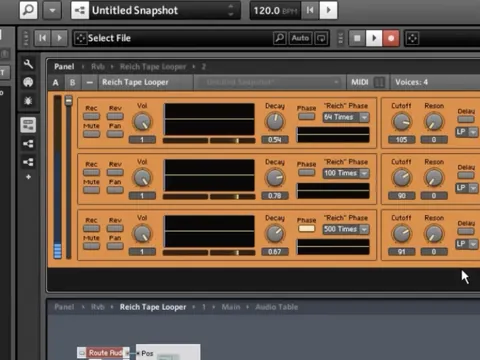The height and width of the screenshot is (360, 480).
Task: Click the MIDI connector icon in sidebar
Action: pos(28,82)
